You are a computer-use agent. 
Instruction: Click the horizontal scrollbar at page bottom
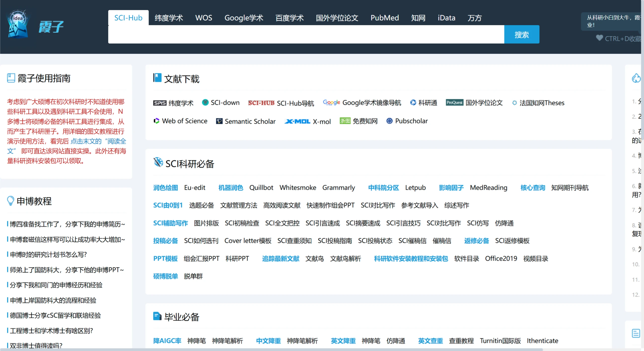click(271, 349)
